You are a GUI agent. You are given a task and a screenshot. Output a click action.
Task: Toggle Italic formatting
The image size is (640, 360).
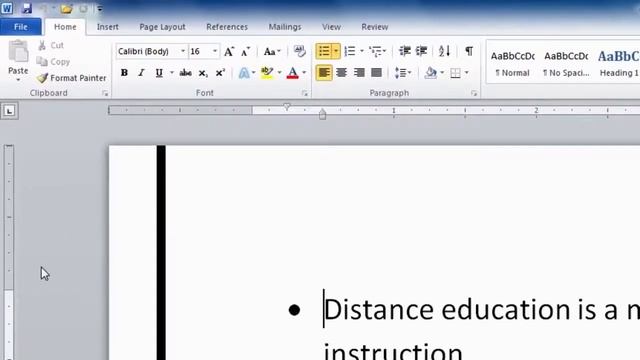(141, 73)
